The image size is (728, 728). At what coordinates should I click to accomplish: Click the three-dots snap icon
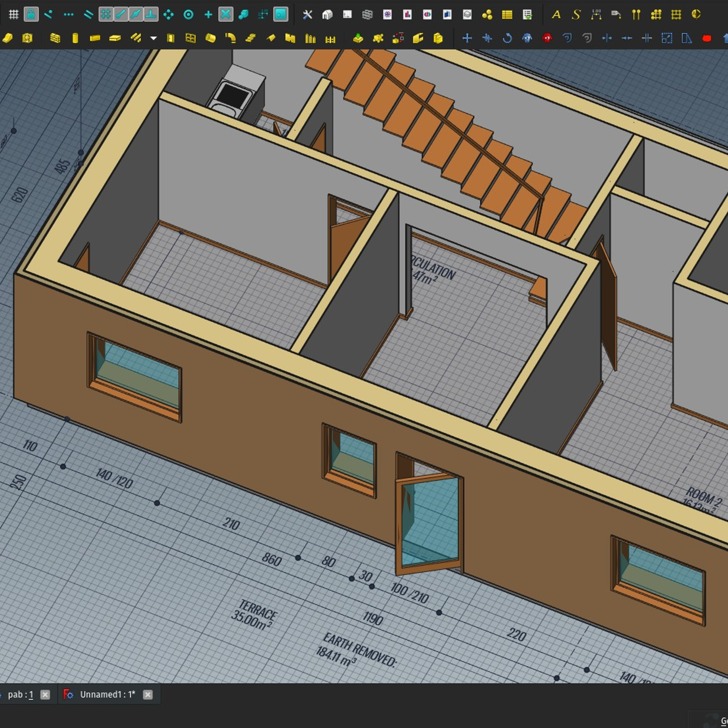pos(69,15)
